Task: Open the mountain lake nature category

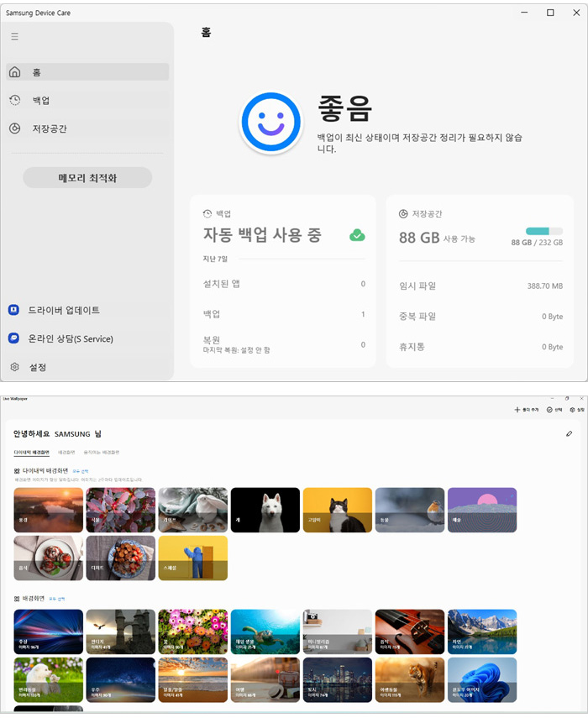Action: click(482, 632)
